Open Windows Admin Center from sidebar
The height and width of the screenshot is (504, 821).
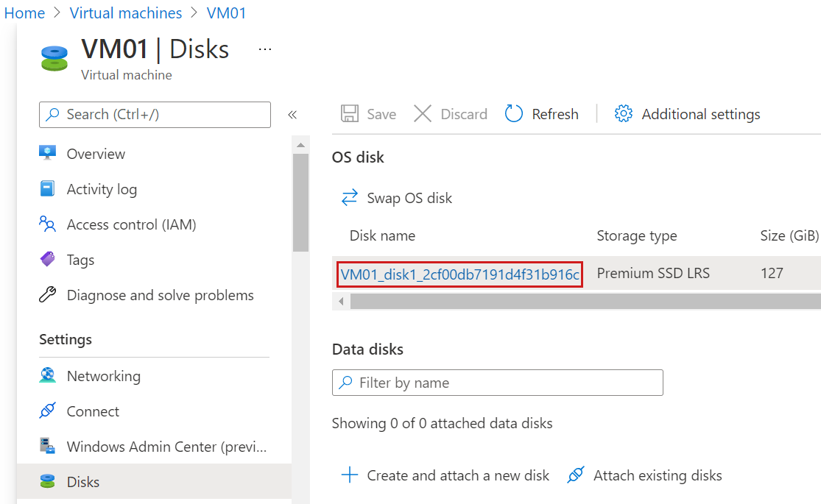pos(49,446)
